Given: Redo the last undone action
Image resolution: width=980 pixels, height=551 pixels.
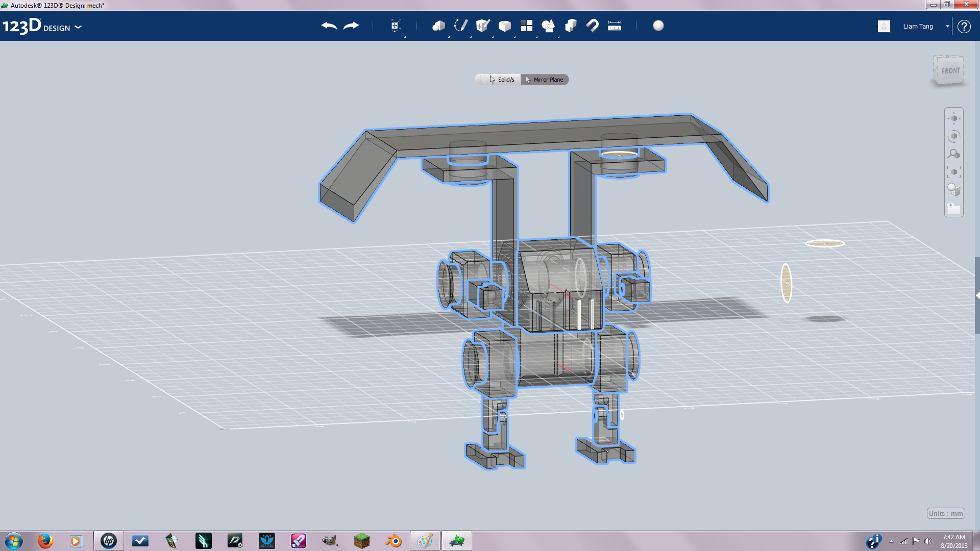Looking at the screenshot, I should point(351,26).
